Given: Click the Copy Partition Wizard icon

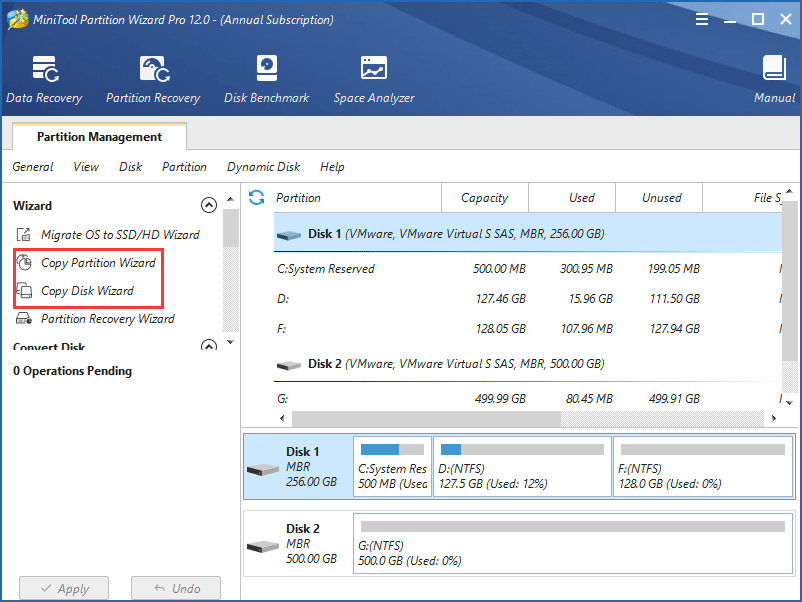Looking at the screenshot, I should 24,262.
